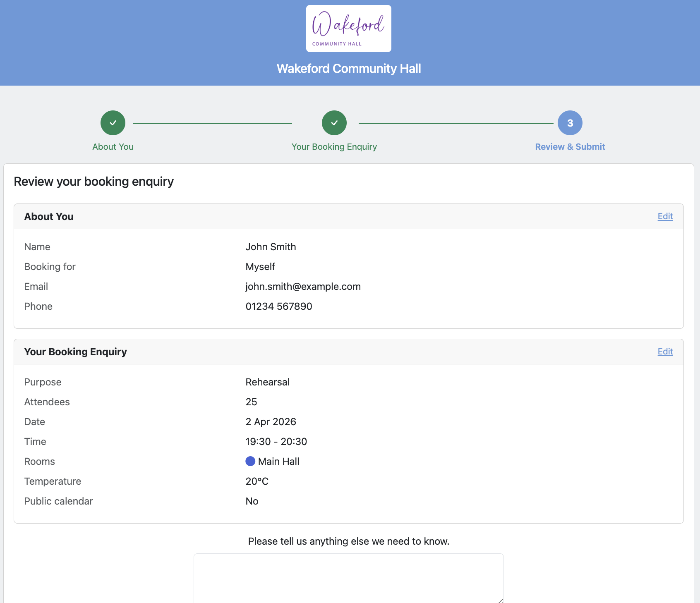Viewport: 700px width, 603px height.
Task: Edit the About You section
Action: (x=665, y=216)
